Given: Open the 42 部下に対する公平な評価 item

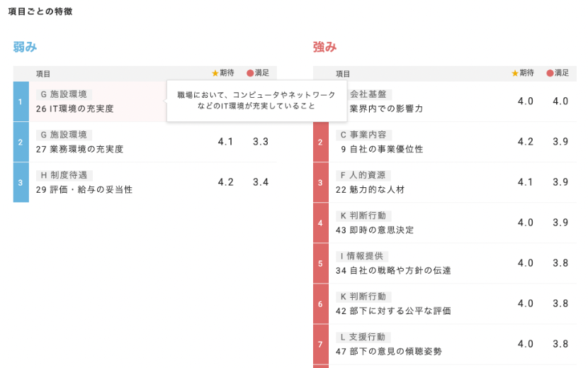Looking at the screenshot, I should pyautogui.click(x=393, y=311).
